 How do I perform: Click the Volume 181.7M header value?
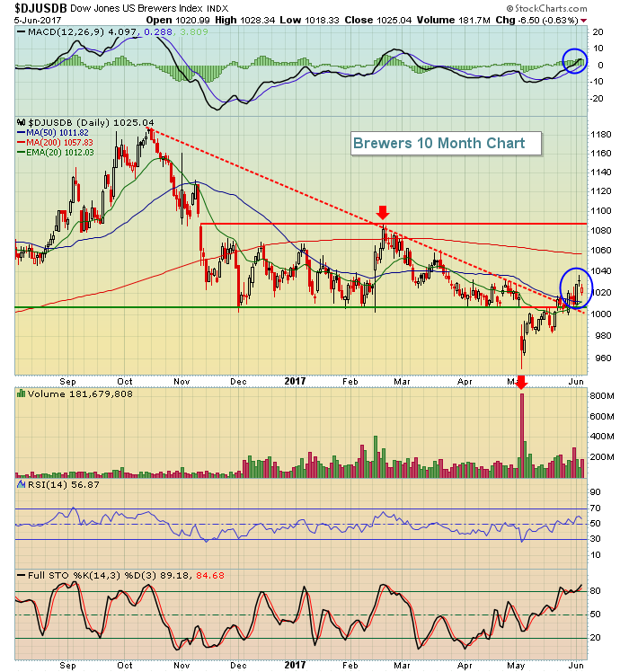pos(453,20)
